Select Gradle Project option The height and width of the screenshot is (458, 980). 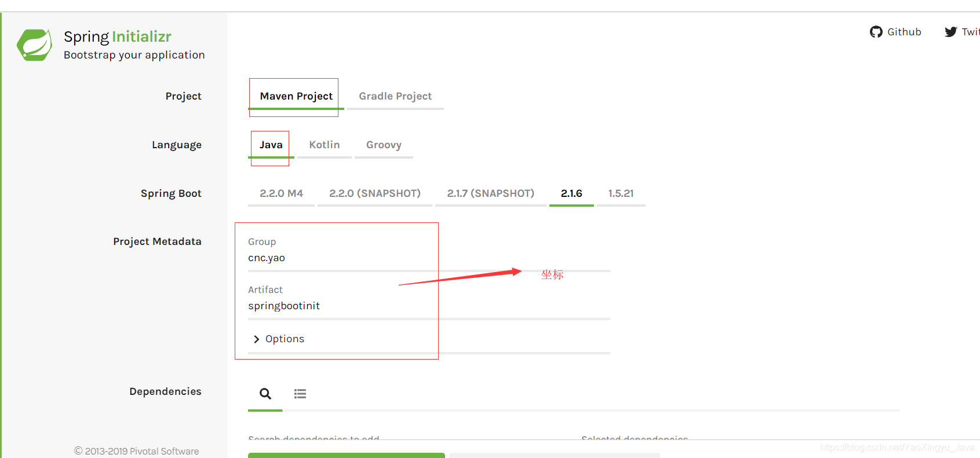[395, 96]
